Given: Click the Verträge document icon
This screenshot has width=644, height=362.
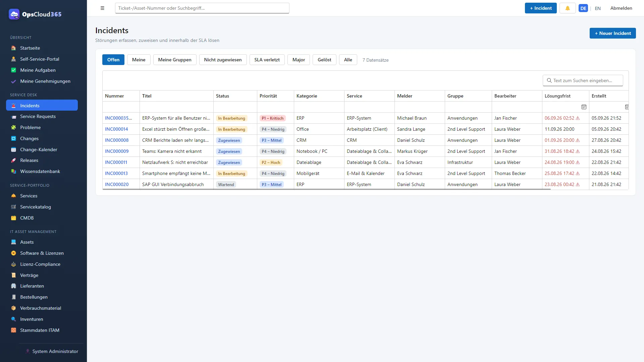Looking at the screenshot, I should 13,275.
